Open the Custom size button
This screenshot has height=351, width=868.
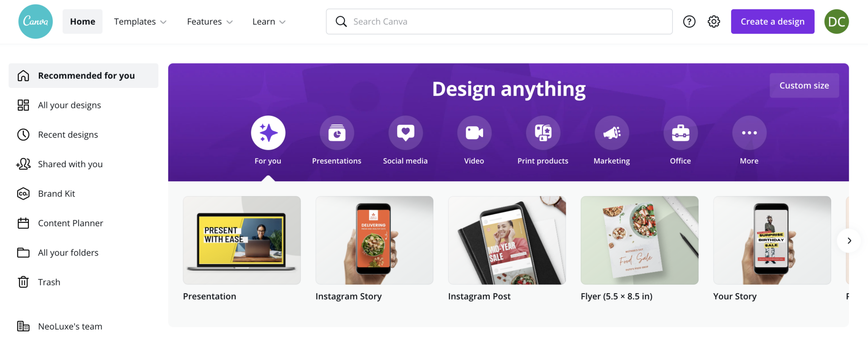(x=804, y=85)
